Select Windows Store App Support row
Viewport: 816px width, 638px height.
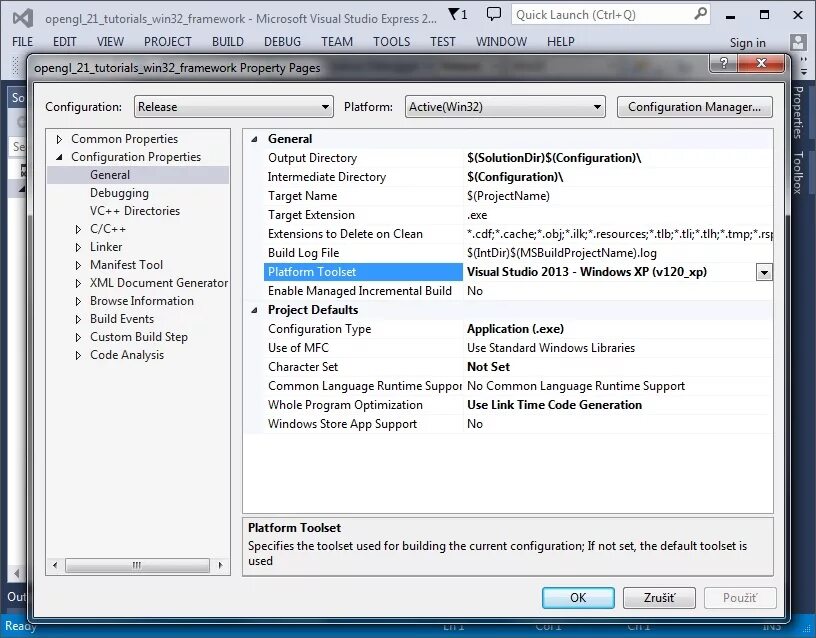[518, 424]
